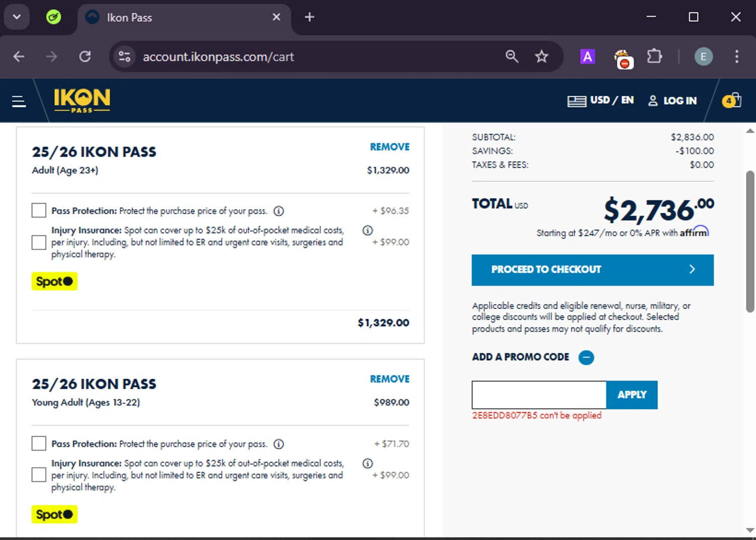Check Pass Protection for Young Adult pass
The height and width of the screenshot is (540, 756).
tap(39, 443)
